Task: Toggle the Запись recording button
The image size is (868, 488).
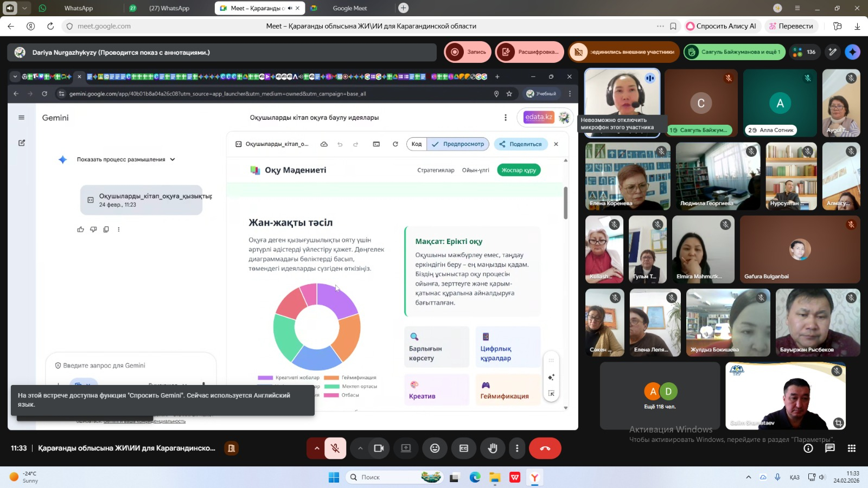Action: click(468, 52)
